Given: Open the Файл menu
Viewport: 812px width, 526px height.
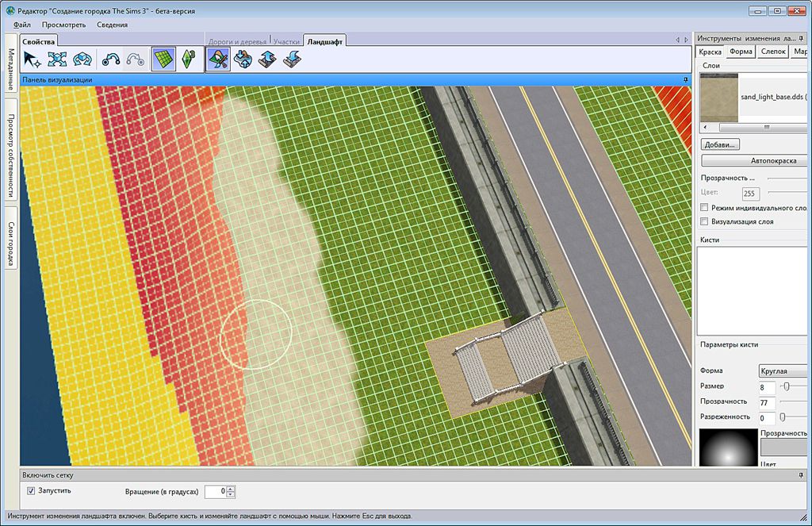Looking at the screenshot, I should pos(22,25).
